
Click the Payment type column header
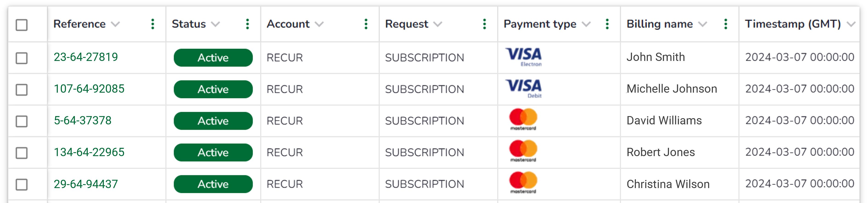(540, 24)
